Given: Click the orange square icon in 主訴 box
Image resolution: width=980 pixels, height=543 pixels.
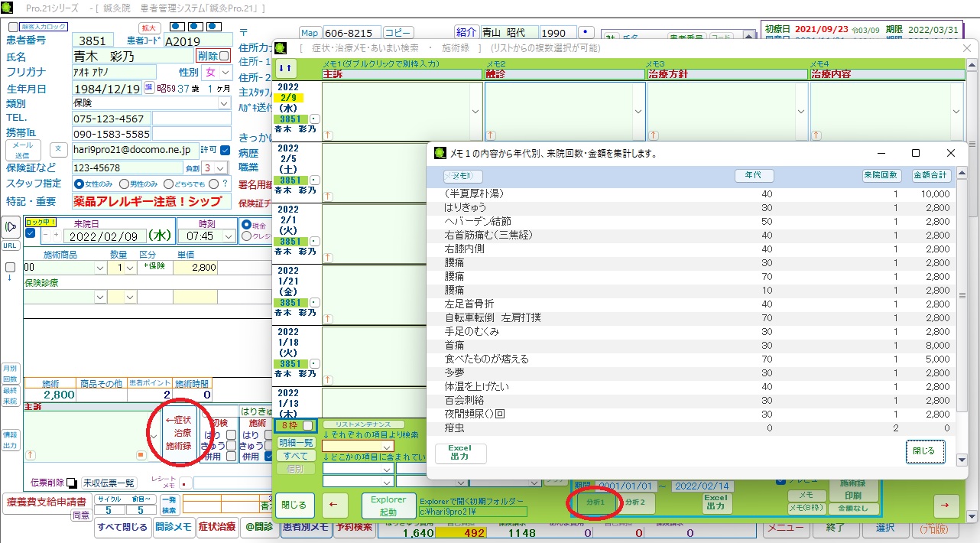Looking at the screenshot, I should [x=141, y=454].
